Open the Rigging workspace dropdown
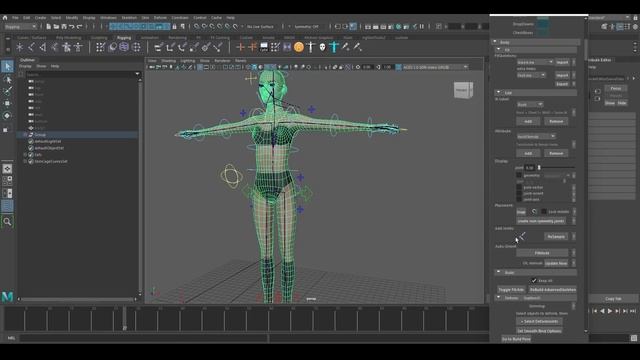Image resolution: width=640 pixels, height=360 pixels. tap(20, 27)
